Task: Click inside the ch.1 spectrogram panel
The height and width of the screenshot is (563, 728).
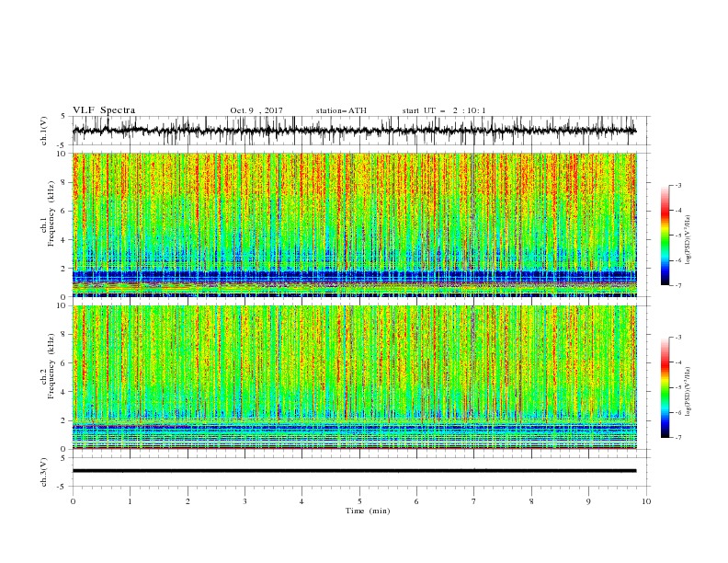Action: [354, 224]
